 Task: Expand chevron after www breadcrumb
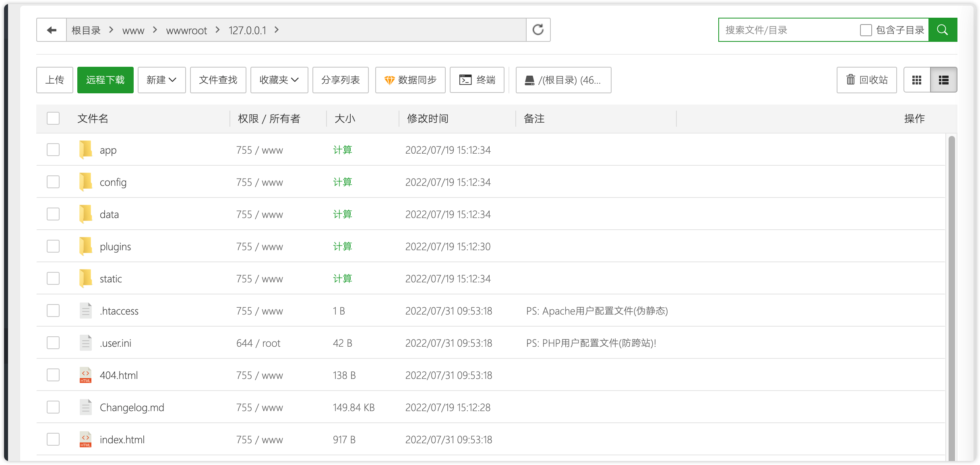pyautogui.click(x=155, y=30)
